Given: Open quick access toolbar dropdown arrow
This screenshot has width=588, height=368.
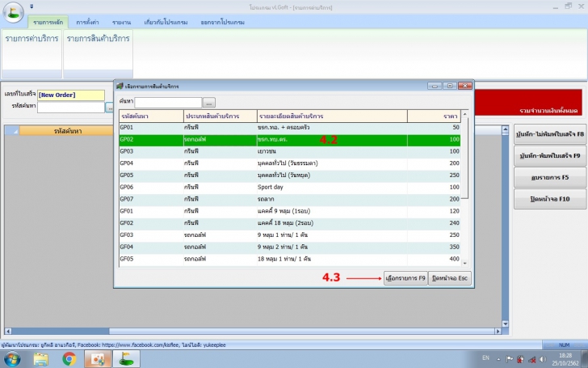Looking at the screenshot, I should pyautogui.click(x=31, y=6).
